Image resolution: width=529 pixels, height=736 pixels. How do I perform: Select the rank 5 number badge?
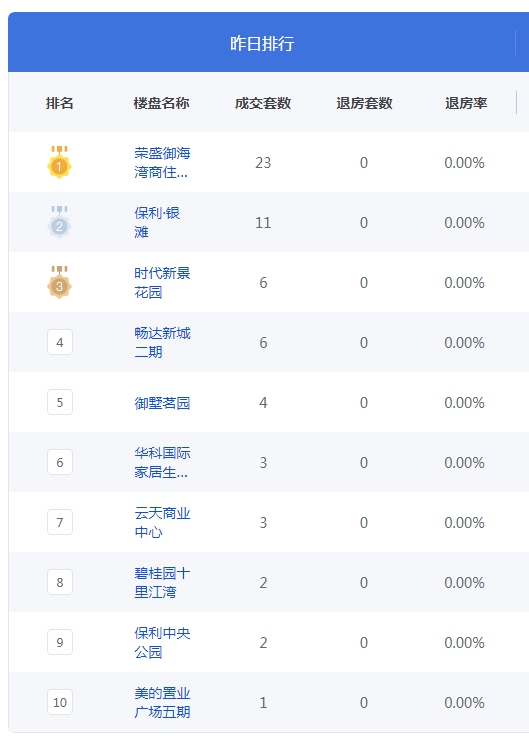tap(60, 402)
